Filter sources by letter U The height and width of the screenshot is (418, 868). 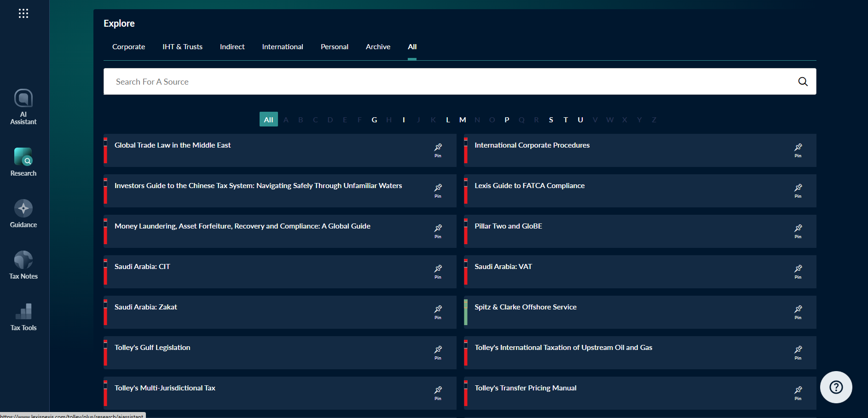(x=580, y=120)
